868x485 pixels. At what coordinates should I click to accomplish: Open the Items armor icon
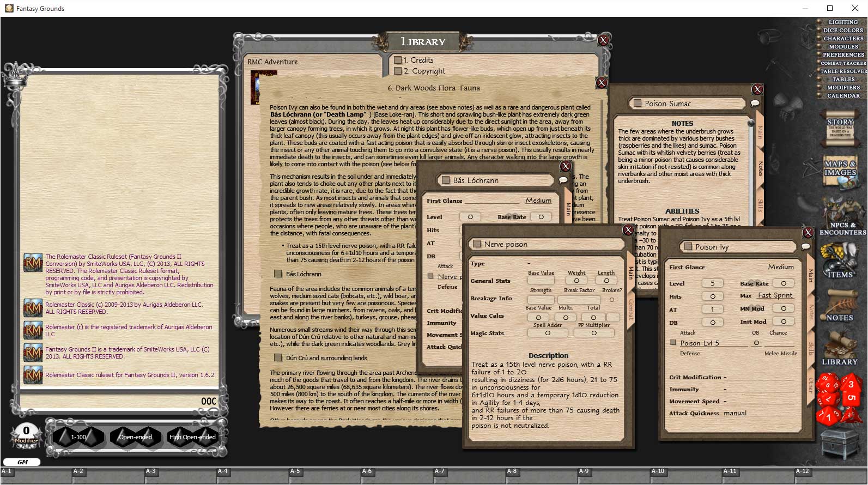(x=840, y=260)
